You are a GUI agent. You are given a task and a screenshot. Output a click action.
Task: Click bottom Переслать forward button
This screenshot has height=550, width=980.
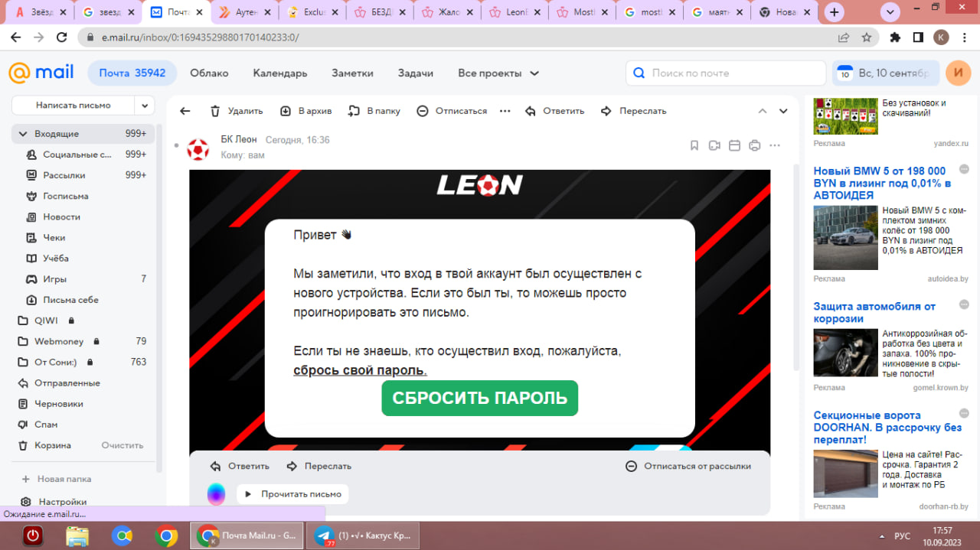[318, 466]
